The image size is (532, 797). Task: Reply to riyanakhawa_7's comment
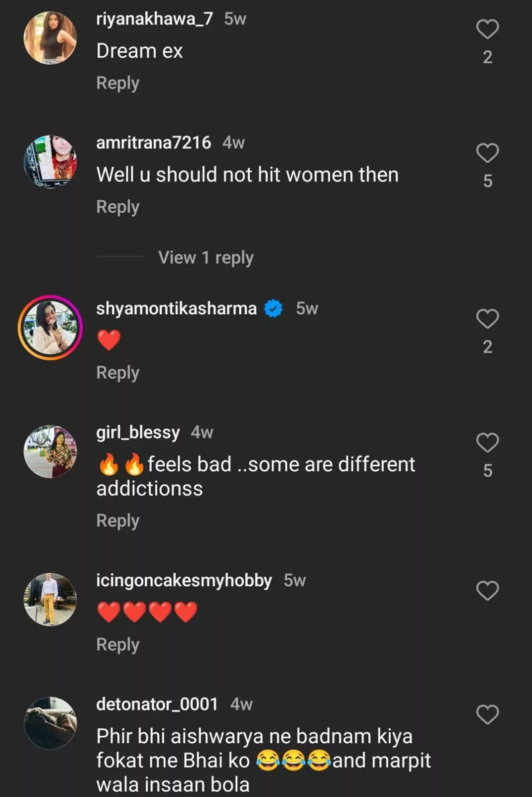(x=117, y=83)
